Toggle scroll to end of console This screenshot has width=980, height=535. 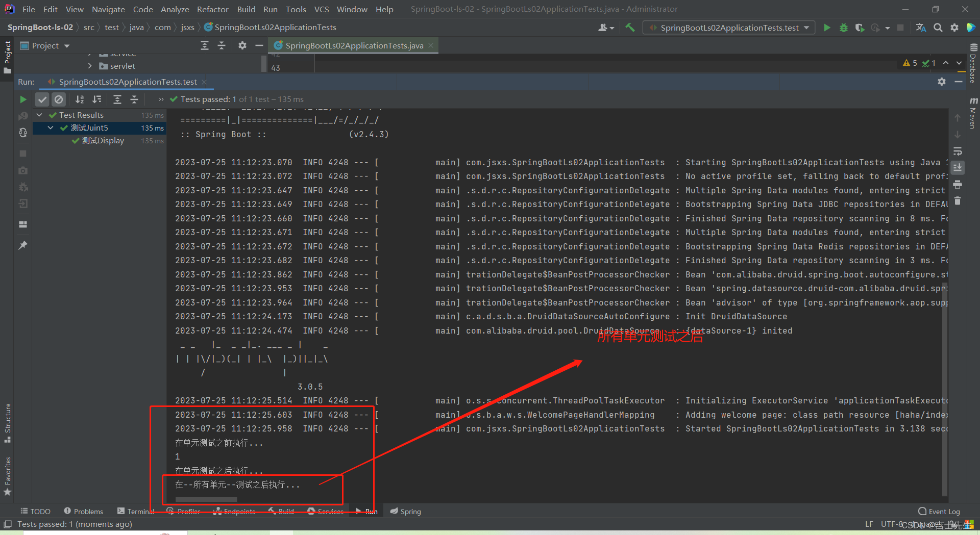click(958, 168)
